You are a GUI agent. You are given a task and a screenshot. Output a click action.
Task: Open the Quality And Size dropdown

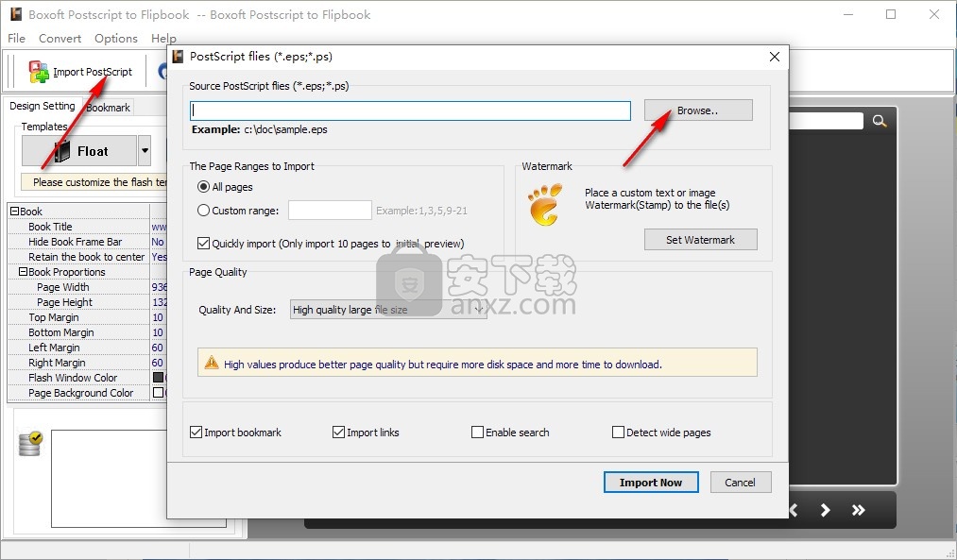(x=388, y=310)
